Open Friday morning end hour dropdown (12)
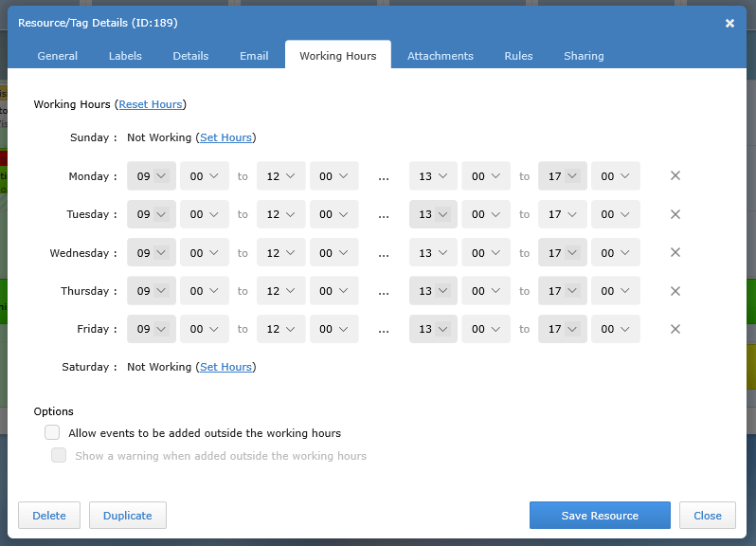The width and height of the screenshot is (756, 546). (281, 329)
